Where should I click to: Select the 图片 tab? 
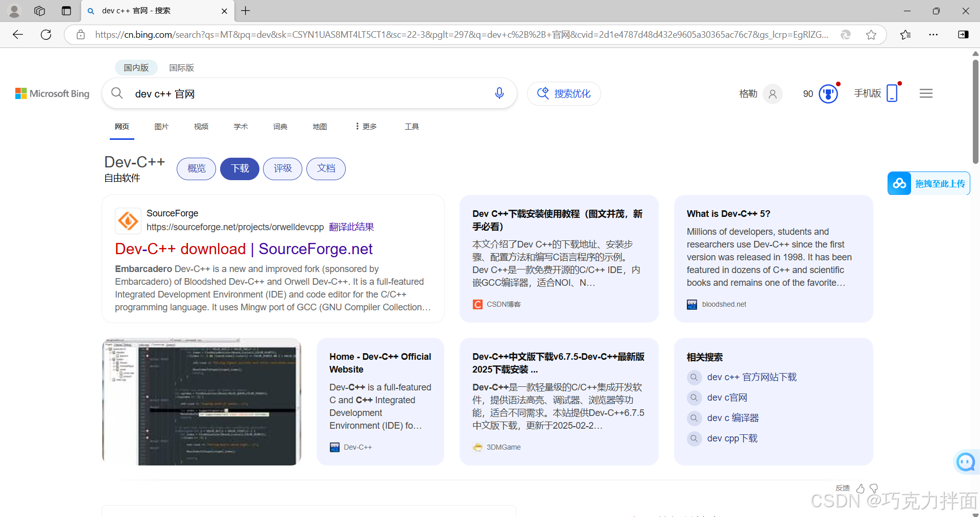pyautogui.click(x=161, y=126)
